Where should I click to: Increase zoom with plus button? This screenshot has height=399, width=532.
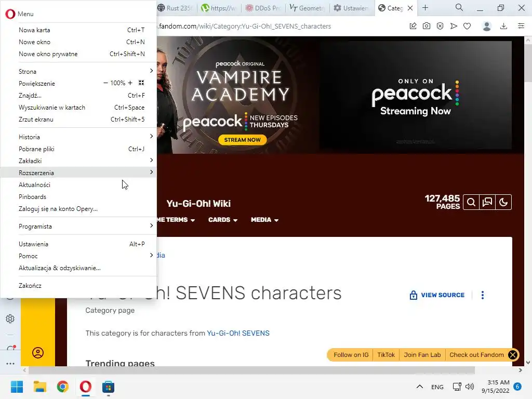pos(130,83)
